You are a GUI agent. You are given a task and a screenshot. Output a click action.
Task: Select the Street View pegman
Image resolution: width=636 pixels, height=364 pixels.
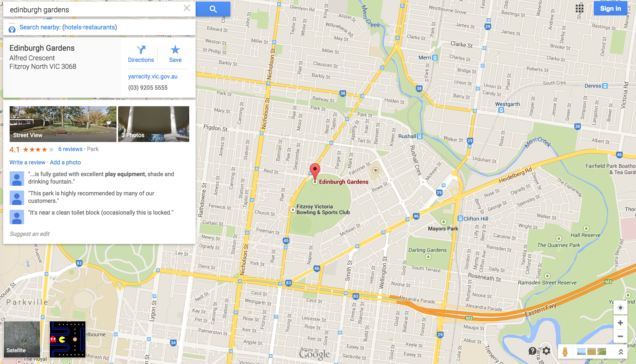[565, 351]
